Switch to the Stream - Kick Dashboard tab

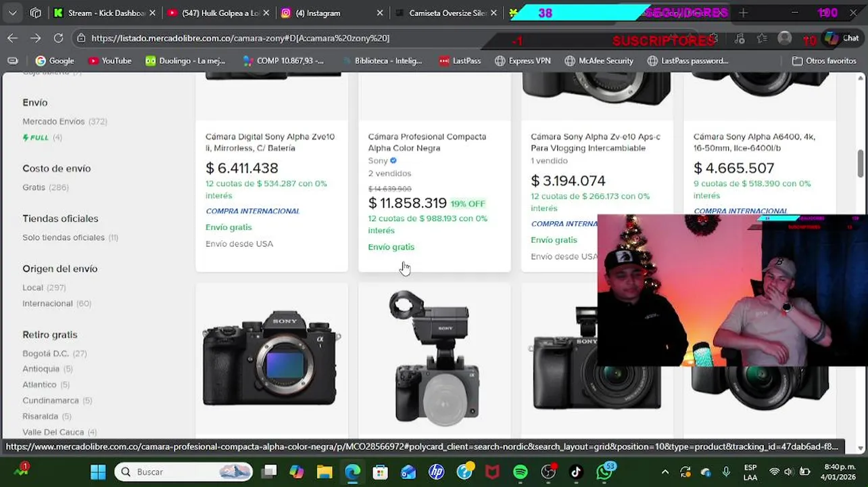point(105,13)
